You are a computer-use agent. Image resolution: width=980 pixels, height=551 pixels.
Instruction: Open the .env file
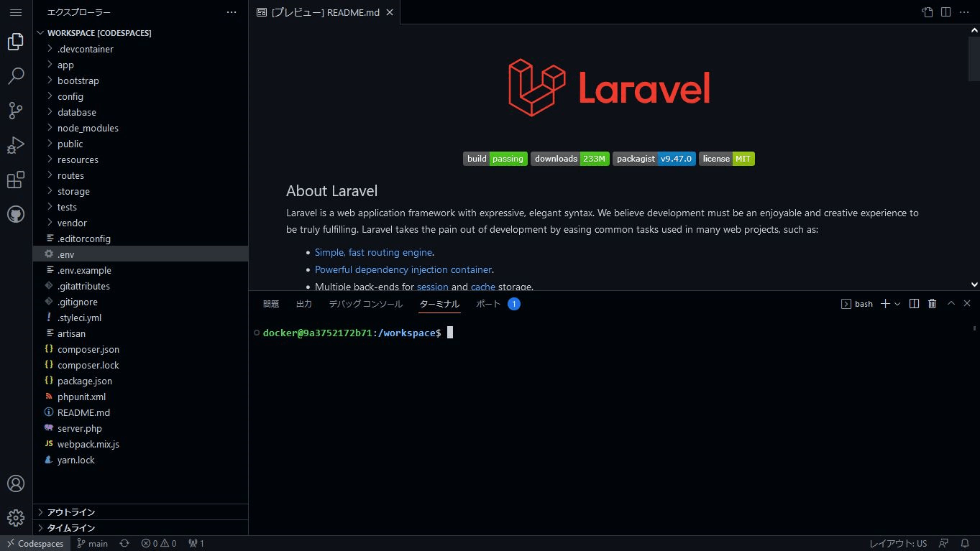(x=140, y=254)
